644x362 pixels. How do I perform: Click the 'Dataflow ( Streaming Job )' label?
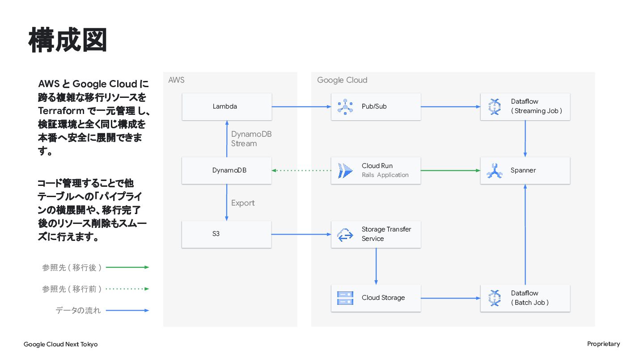(537, 106)
